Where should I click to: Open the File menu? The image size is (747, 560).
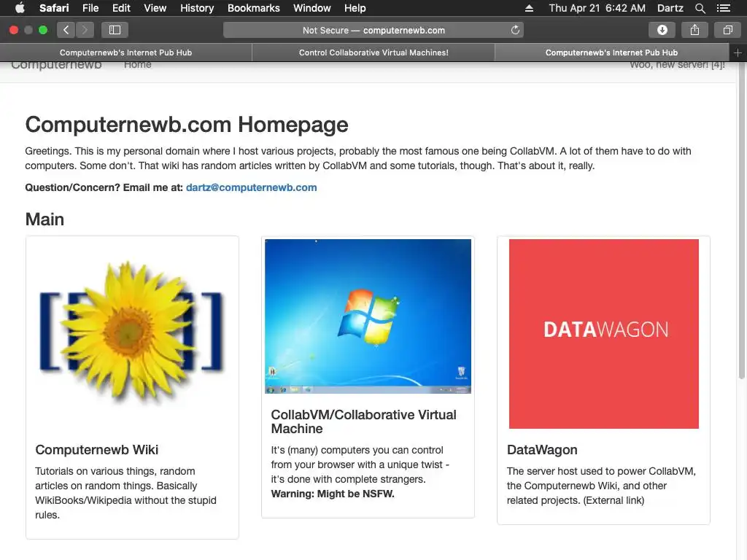pos(90,8)
